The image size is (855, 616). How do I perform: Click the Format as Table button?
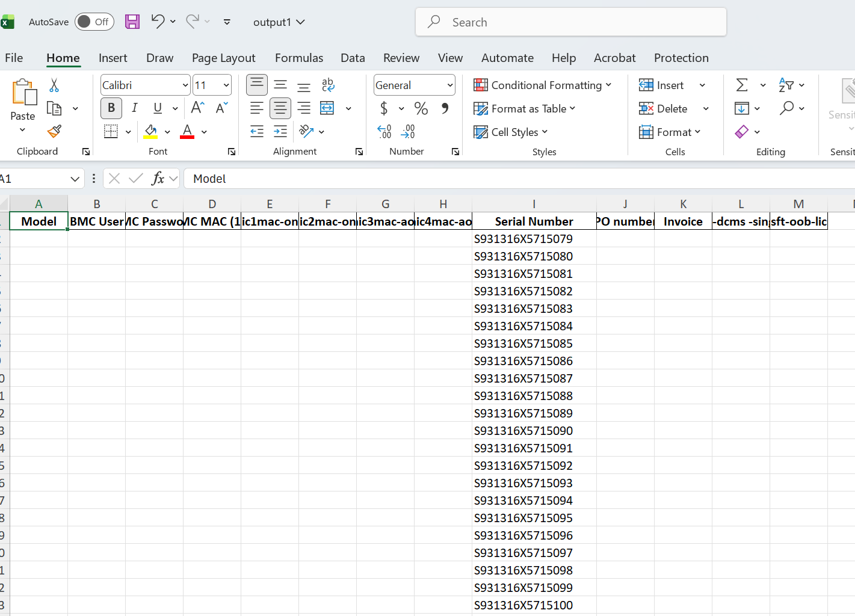(525, 109)
